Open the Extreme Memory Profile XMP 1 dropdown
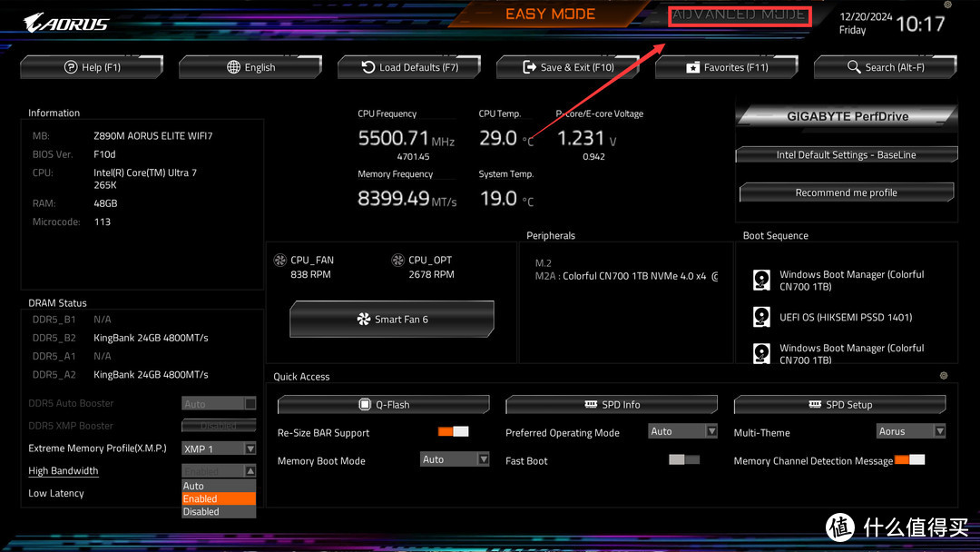This screenshot has width=980, height=552. pos(219,448)
